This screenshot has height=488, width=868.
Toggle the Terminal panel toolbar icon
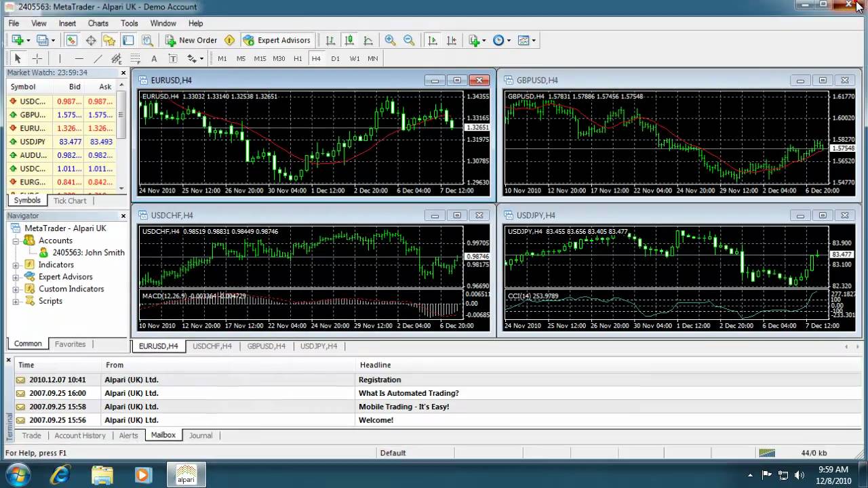tap(128, 40)
